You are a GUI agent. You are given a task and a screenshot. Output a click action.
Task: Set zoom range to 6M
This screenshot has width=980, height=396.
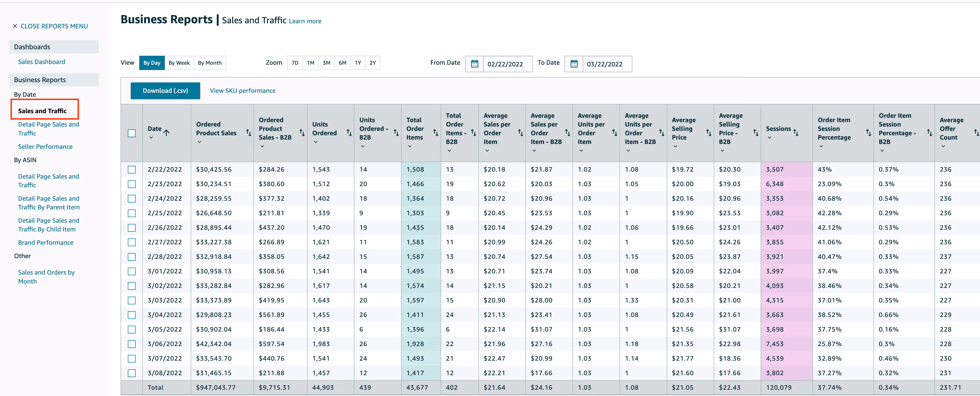pyautogui.click(x=342, y=63)
